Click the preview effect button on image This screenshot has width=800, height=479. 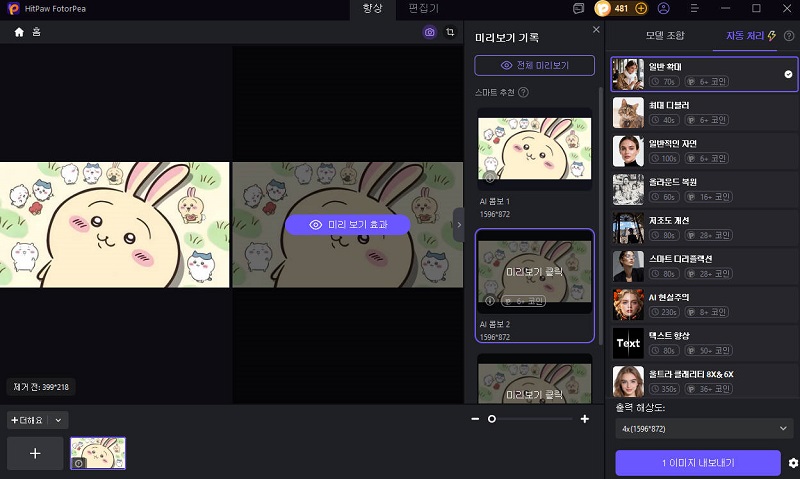pos(347,224)
